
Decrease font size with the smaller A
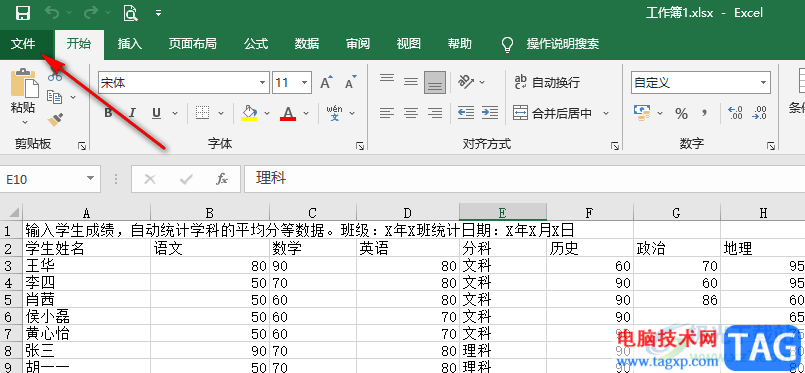[351, 83]
